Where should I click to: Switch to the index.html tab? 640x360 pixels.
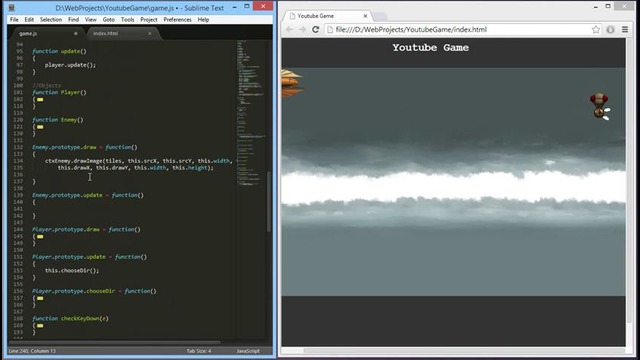122,33
